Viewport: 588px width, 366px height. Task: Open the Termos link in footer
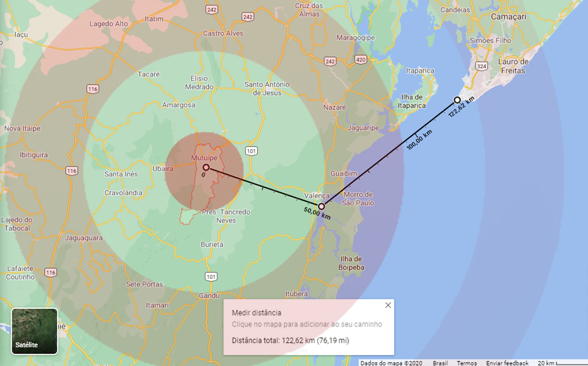click(x=467, y=363)
